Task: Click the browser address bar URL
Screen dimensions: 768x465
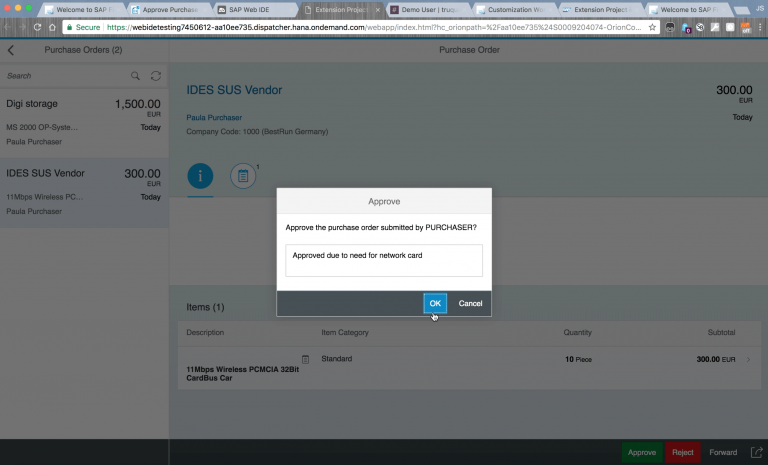Action: pyautogui.click(x=374, y=27)
